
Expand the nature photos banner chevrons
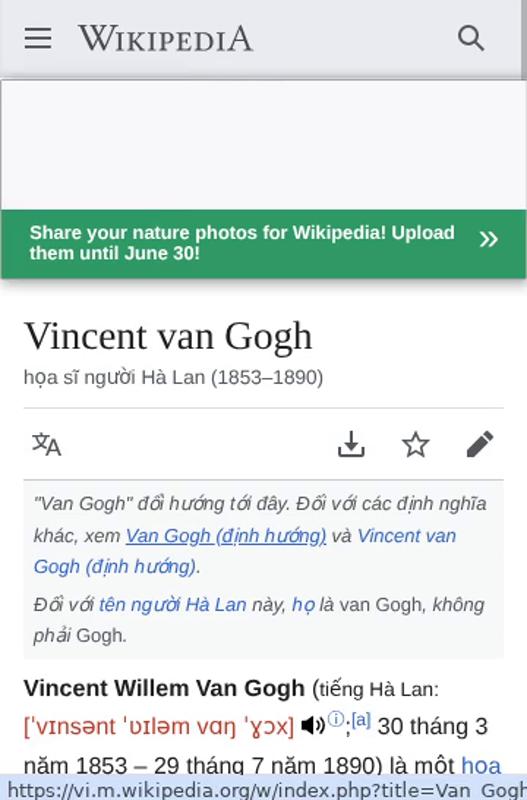[x=488, y=239]
